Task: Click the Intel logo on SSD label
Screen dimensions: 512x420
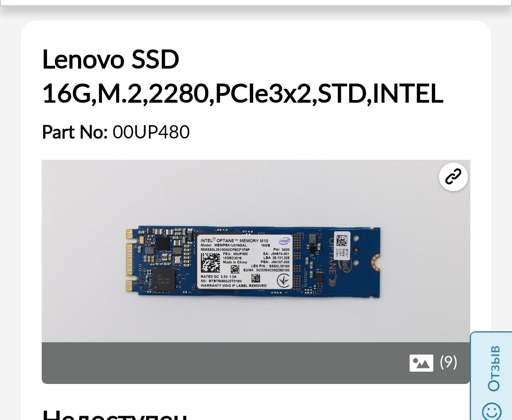Action: (284, 241)
